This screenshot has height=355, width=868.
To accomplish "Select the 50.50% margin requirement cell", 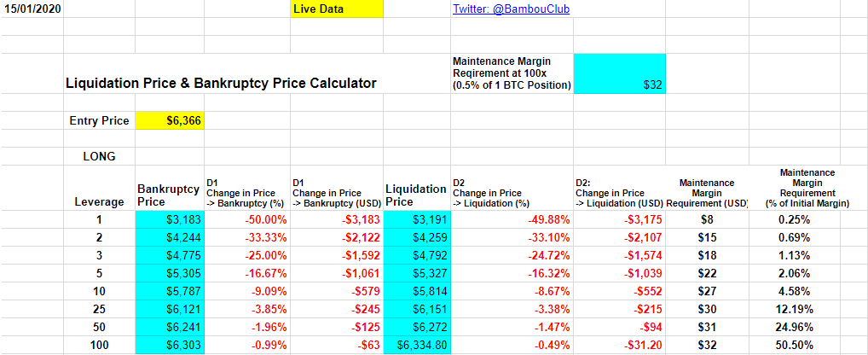I will 795,345.
